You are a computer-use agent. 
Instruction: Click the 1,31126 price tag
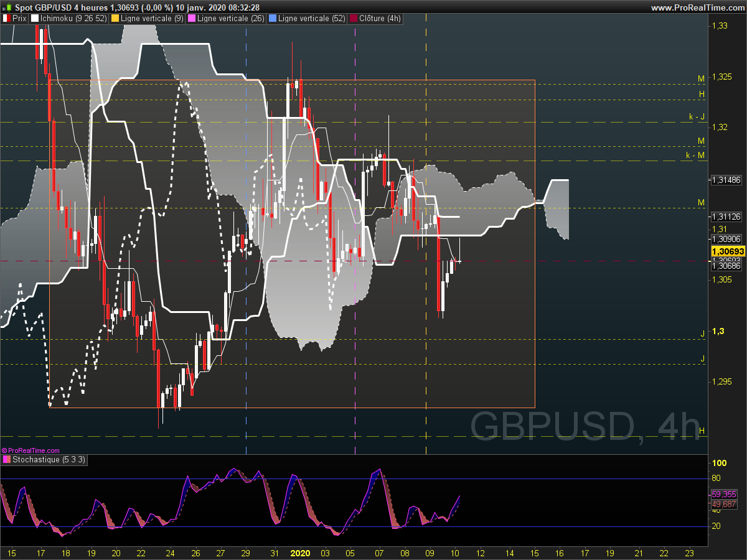726,217
